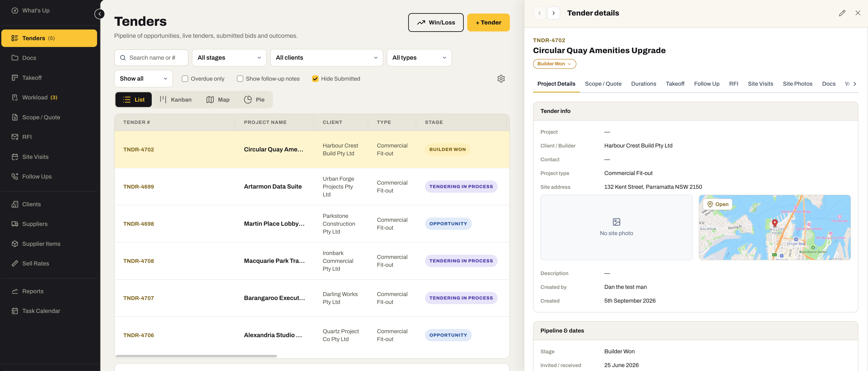Enable Show follow-up notes checkbox
The height and width of the screenshot is (371, 868).
click(x=240, y=79)
